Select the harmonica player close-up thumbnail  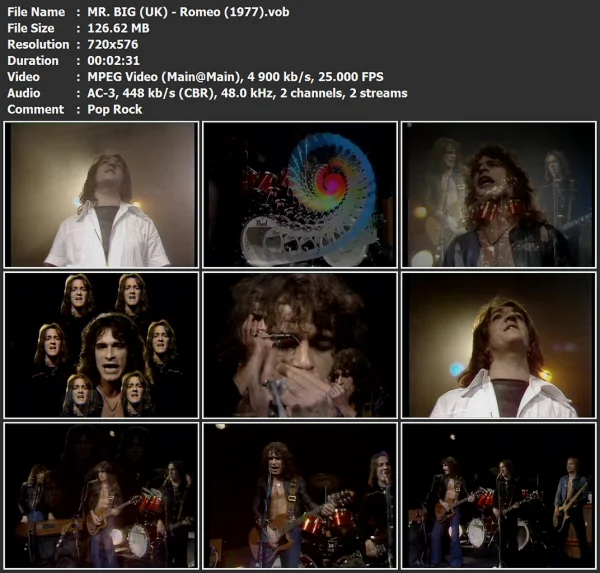pos(300,345)
